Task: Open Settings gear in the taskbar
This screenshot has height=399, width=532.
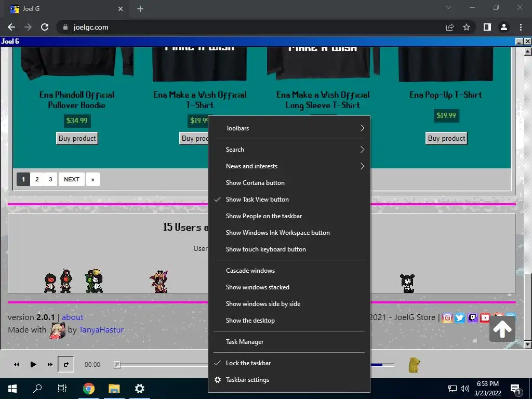Action: [x=139, y=389]
